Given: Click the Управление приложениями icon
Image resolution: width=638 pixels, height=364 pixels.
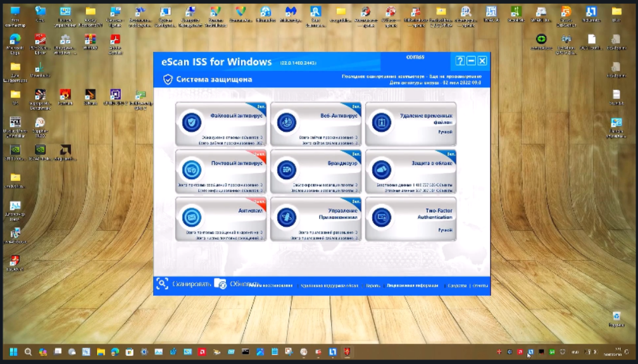Looking at the screenshot, I should [287, 217].
